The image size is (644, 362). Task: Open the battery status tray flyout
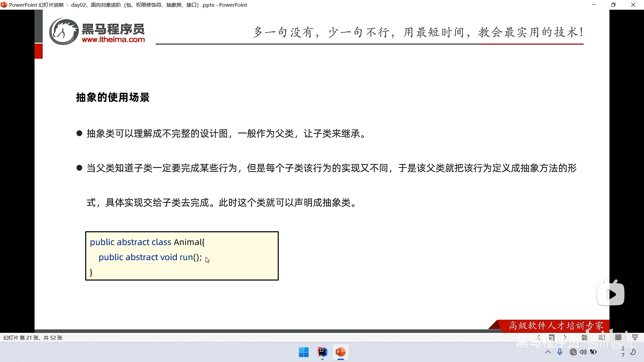pyautogui.click(x=594, y=352)
